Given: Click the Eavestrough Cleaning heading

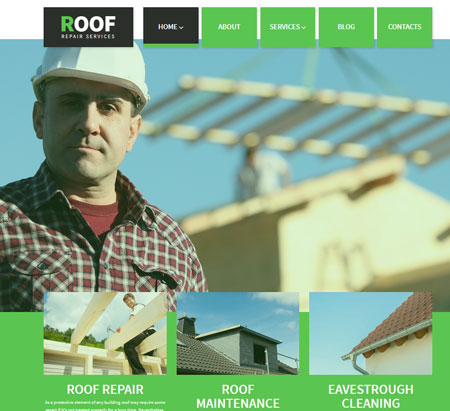Looking at the screenshot, I should 371,396.
